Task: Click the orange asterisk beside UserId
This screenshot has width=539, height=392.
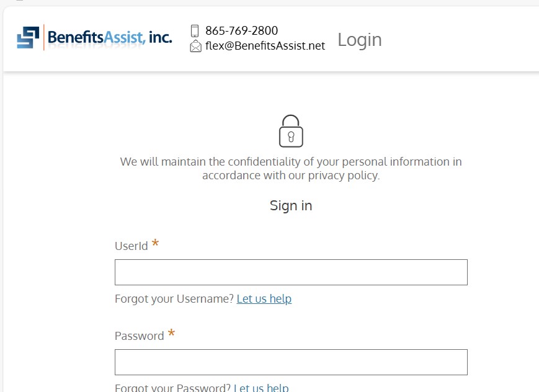Action: [x=156, y=243]
